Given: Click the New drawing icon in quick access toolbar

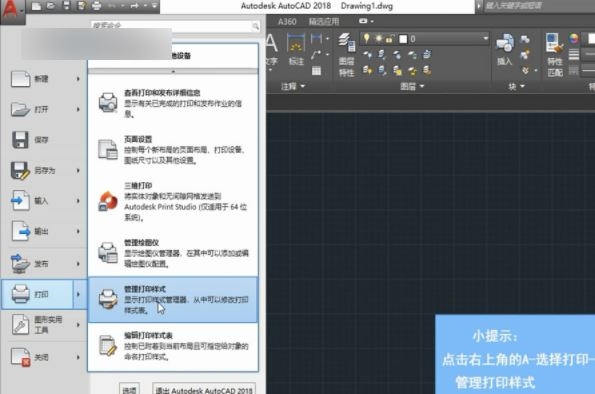Looking at the screenshot, I should pyautogui.click(x=36, y=6).
